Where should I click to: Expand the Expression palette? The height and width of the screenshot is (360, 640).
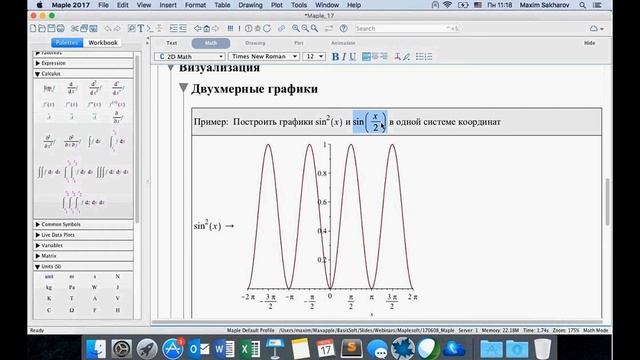[83, 63]
